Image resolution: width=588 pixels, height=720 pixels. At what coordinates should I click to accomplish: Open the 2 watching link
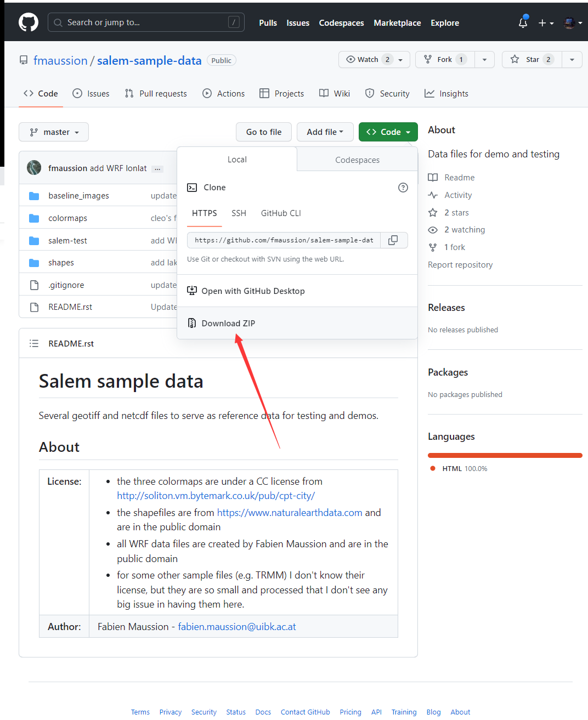point(457,230)
